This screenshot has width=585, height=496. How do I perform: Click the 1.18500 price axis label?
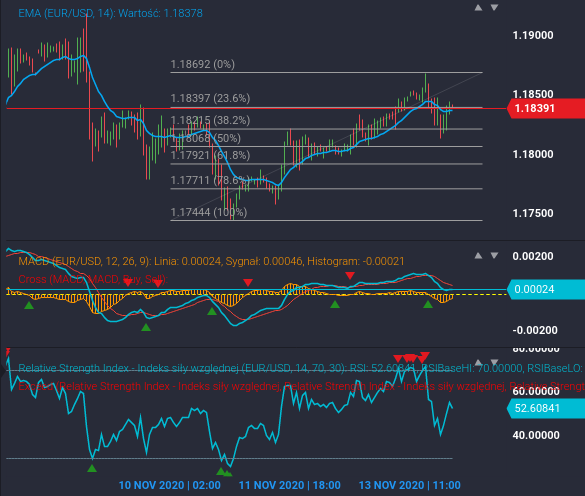point(533,94)
